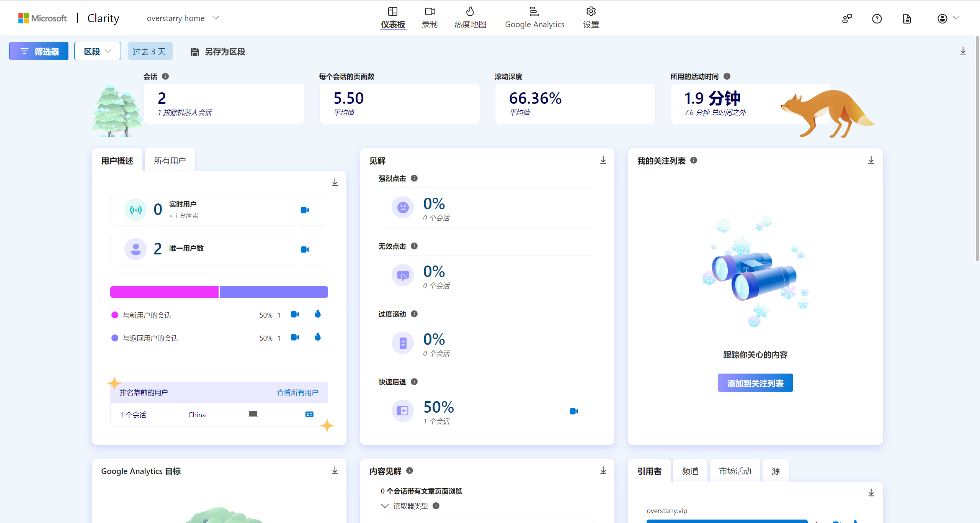980x523 pixels.
Task: Open the team sharing icon in header
Action: (x=847, y=18)
